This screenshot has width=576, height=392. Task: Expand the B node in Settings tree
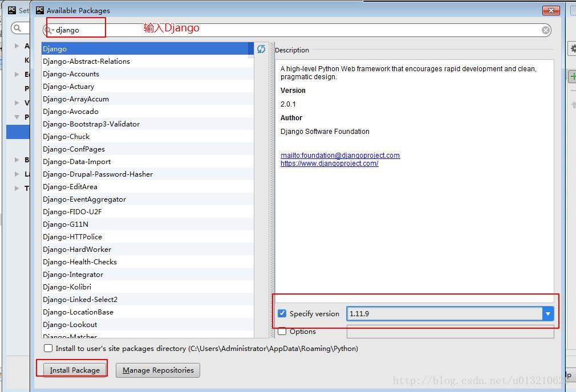point(17,160)
